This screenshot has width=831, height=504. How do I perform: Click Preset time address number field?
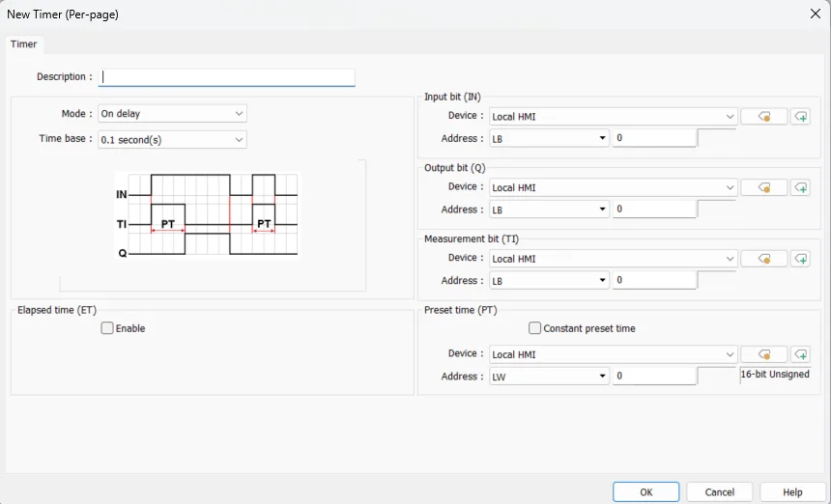click(x=654, y=376)
